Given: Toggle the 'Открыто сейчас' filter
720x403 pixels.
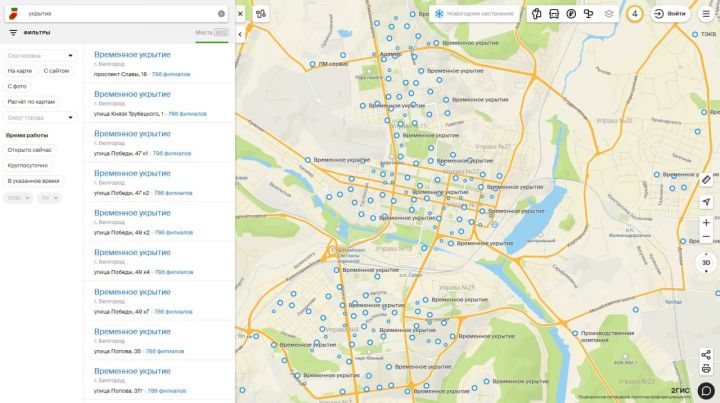Looking at the screenshot, I should pyautogui.click(x=29, y=149).
